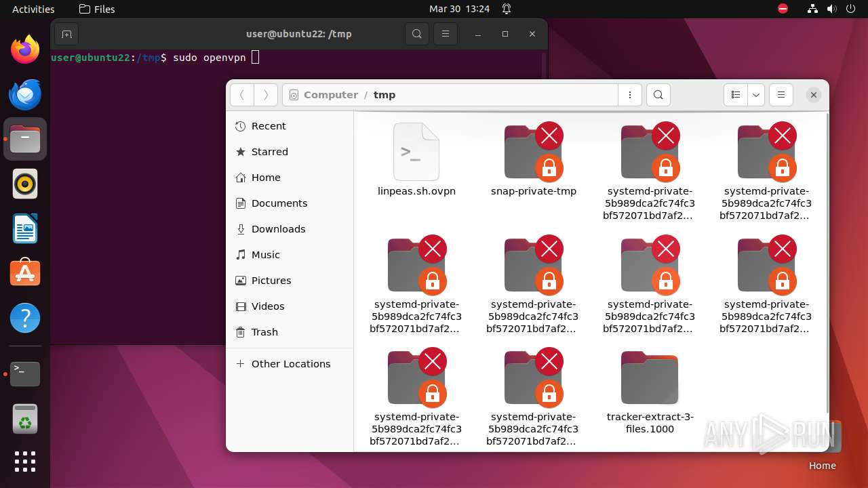This screenshot has width=868, height=488.
Task: Open the Activities overview
Action: click(33, 9)
